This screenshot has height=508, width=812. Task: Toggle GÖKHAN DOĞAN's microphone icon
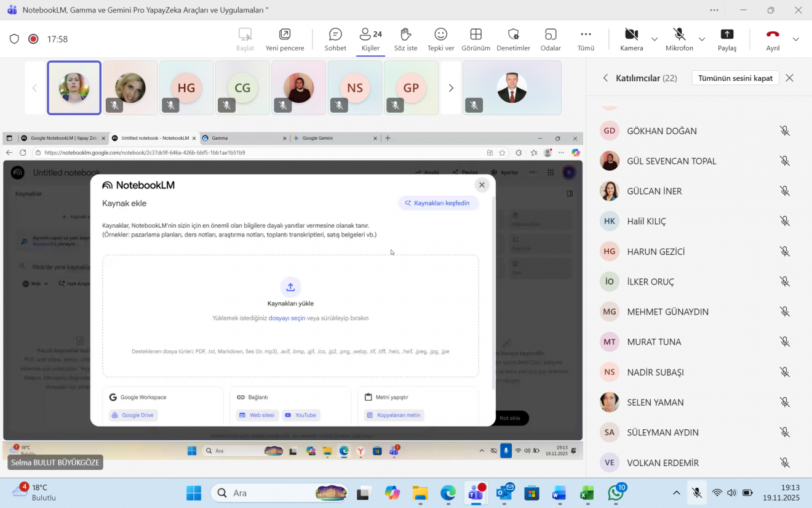784,131
